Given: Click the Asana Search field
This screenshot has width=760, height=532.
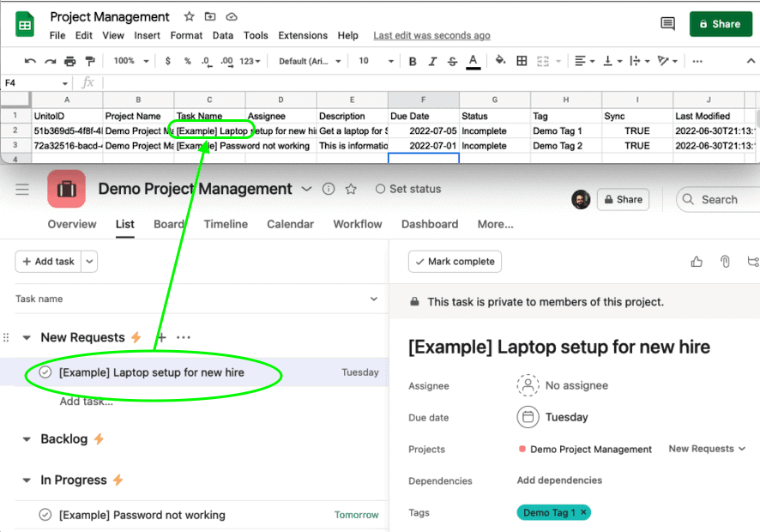Looking at the screenshot, I should pos(718,199).
